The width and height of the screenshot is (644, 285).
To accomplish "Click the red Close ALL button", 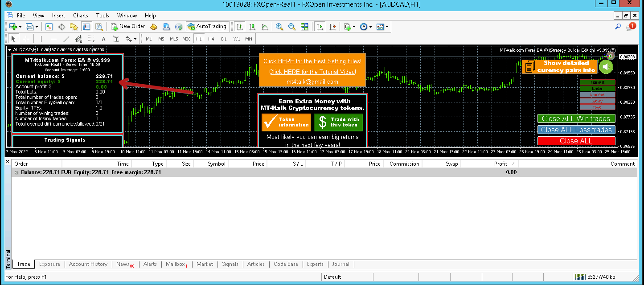I will coord(576,141).
